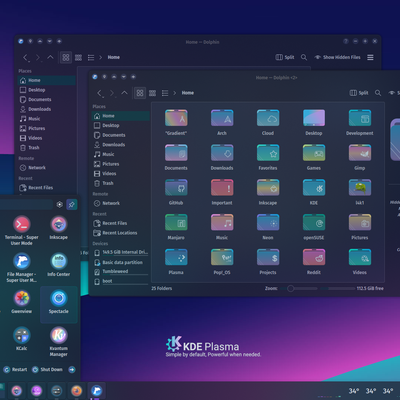Switch front Dolphin window to icons view
Viewport: 400px width, 400px height.
pyautogui.click(x=140, y=93)
